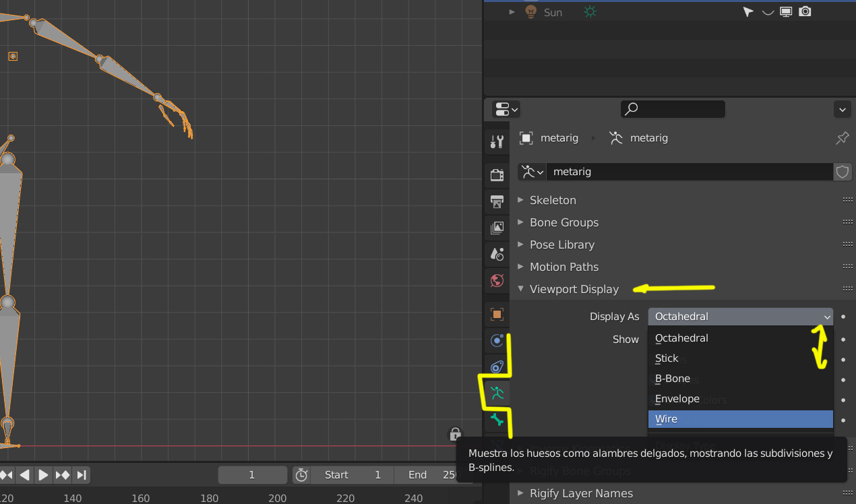Click the lock icon in the 3D viewport
Screen dimensions: 856x504
coord(455,434)
